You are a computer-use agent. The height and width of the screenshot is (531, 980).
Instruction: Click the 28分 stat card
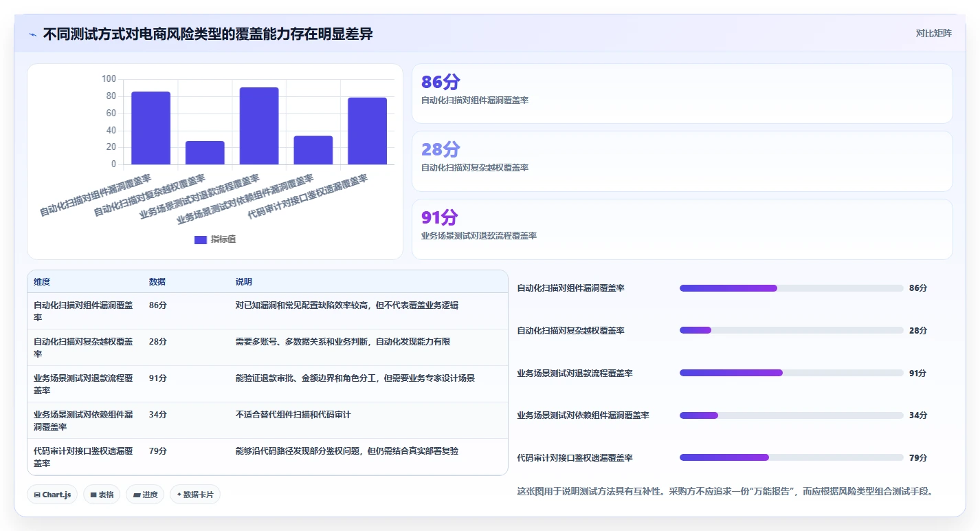point(682,161)
